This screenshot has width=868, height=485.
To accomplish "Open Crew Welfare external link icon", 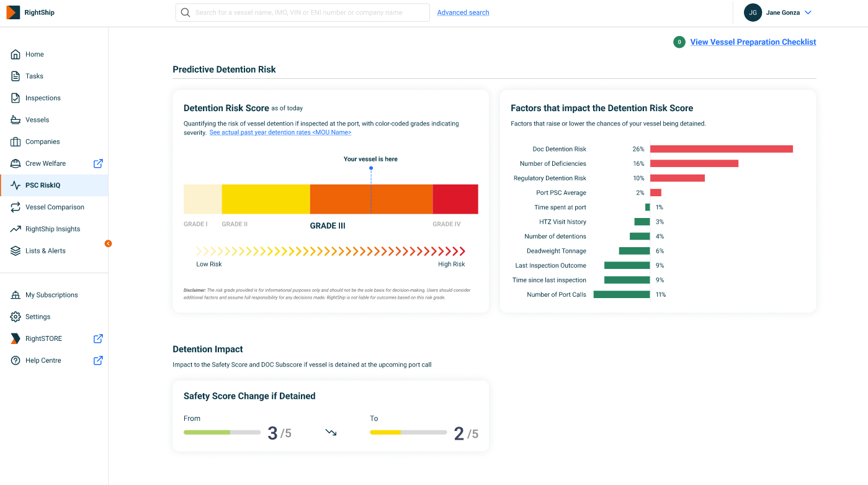I will [98, 163].
